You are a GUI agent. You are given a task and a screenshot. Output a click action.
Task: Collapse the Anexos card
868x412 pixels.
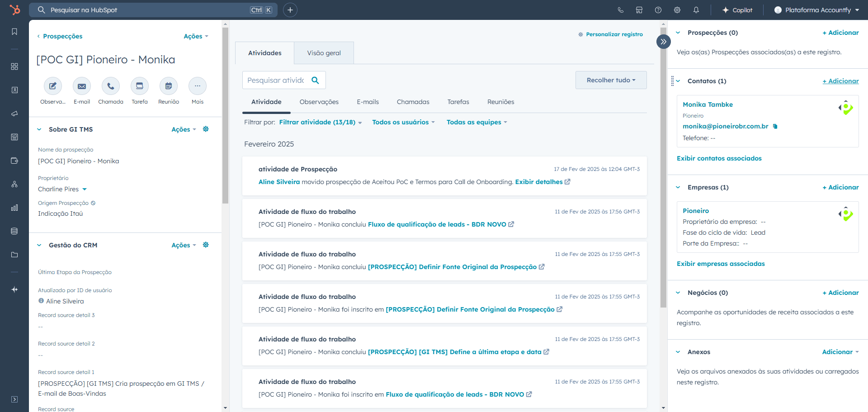678,352
